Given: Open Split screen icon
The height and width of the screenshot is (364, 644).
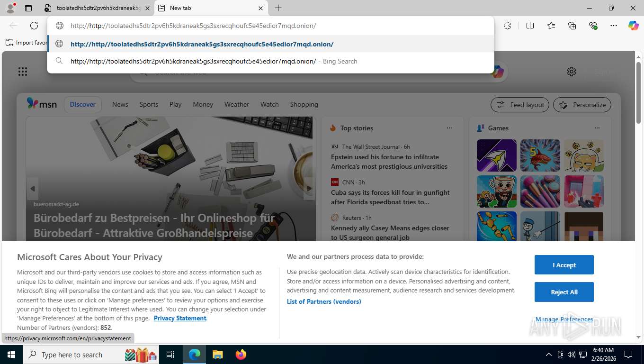Looking at the screenshot, I should pos(530,26).
